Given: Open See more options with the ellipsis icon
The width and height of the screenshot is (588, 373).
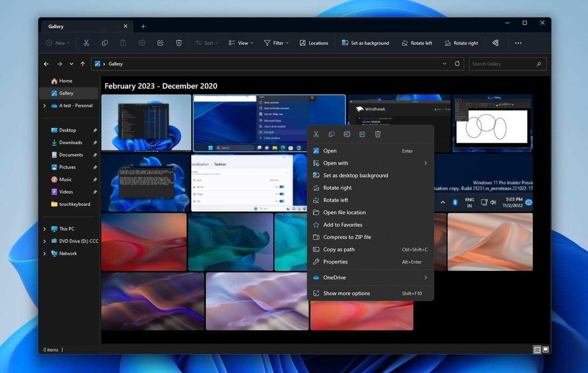Looking at the screenshot, I should click(518, 42).
